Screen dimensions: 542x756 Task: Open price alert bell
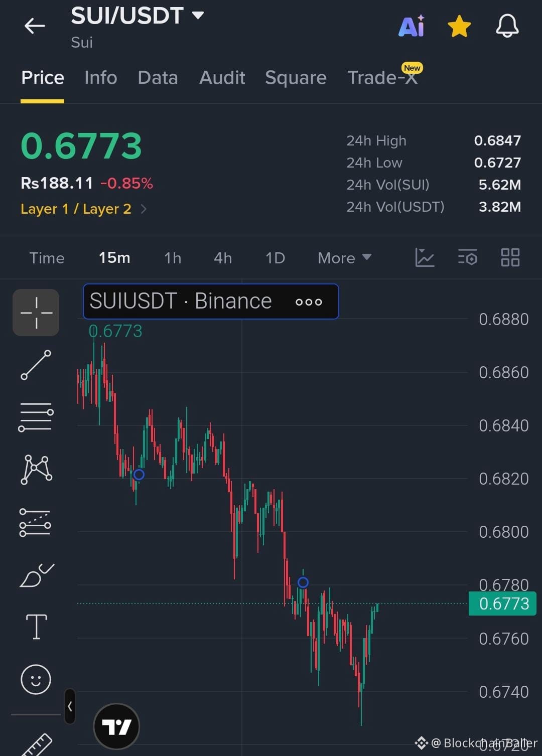click(x=507, y=26)
